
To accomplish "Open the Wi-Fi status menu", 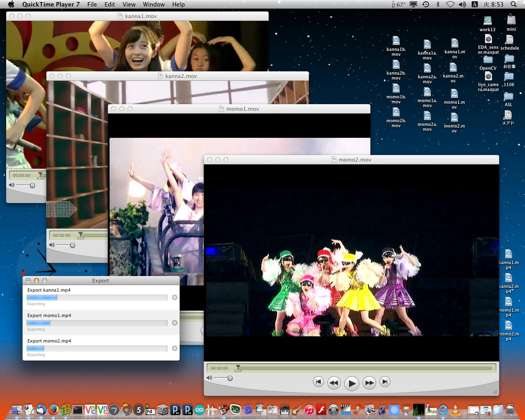I will tap(450, 5).
